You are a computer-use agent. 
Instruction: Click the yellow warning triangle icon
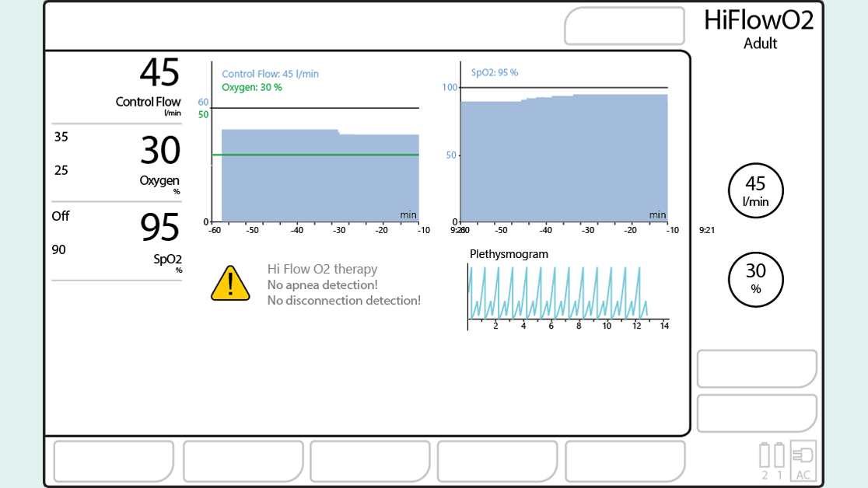click(230, 284)
